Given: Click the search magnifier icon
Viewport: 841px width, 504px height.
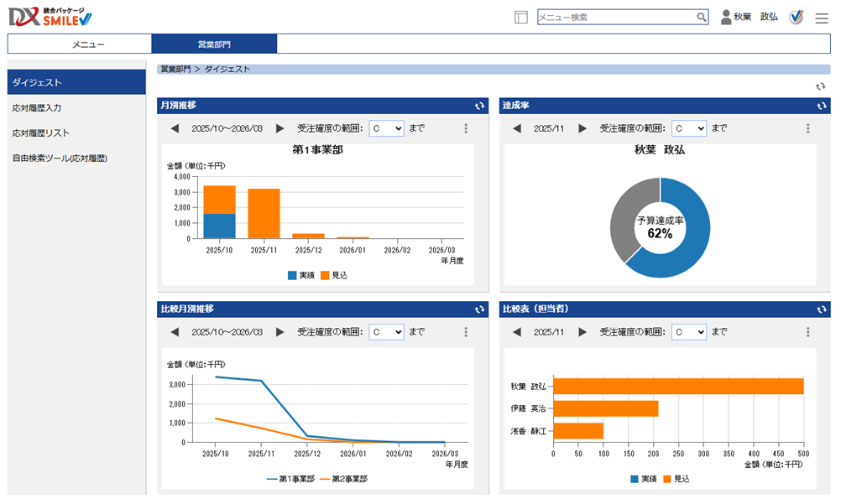Looking at the screenshot, I should pyautogui.click(x=702, y=17).
